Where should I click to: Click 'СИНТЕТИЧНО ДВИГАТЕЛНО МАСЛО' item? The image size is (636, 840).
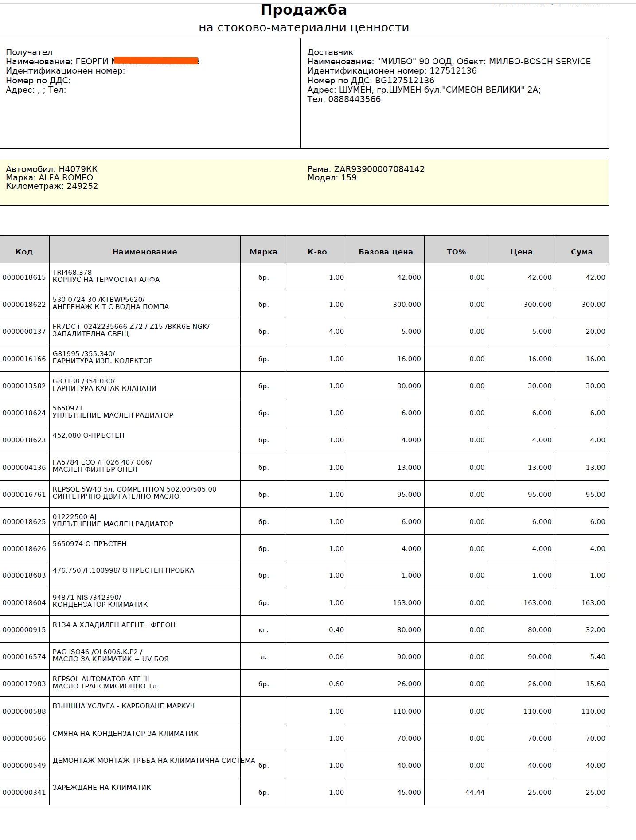click(116, 496)
